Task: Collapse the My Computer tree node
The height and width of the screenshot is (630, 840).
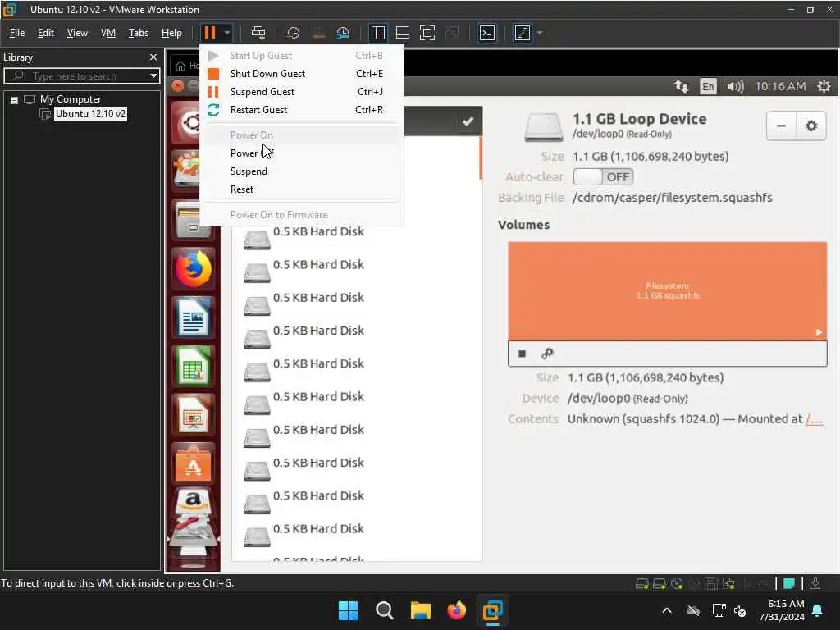Action: pyautogui.click(x=15, y=99)
